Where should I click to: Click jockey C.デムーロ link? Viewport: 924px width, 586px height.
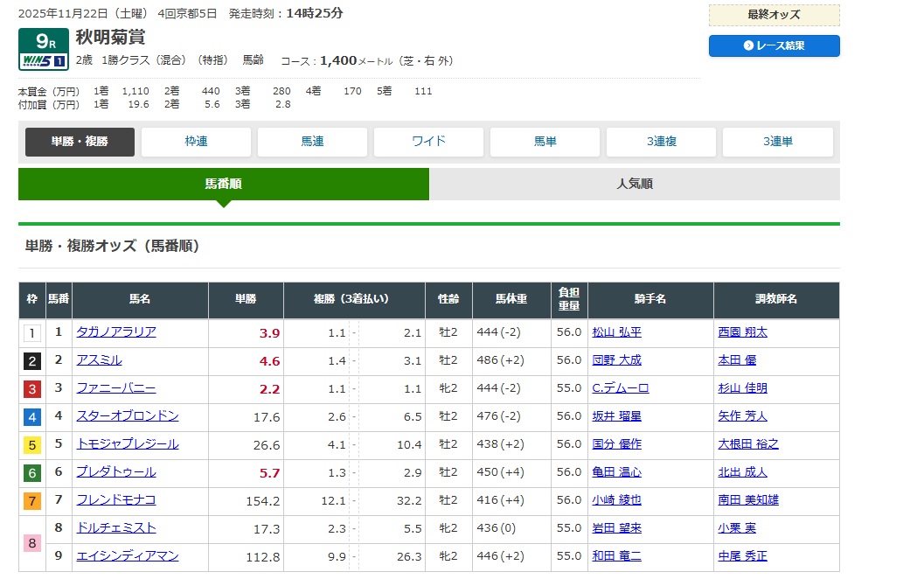pyautogui.click(x=620, y=388)
